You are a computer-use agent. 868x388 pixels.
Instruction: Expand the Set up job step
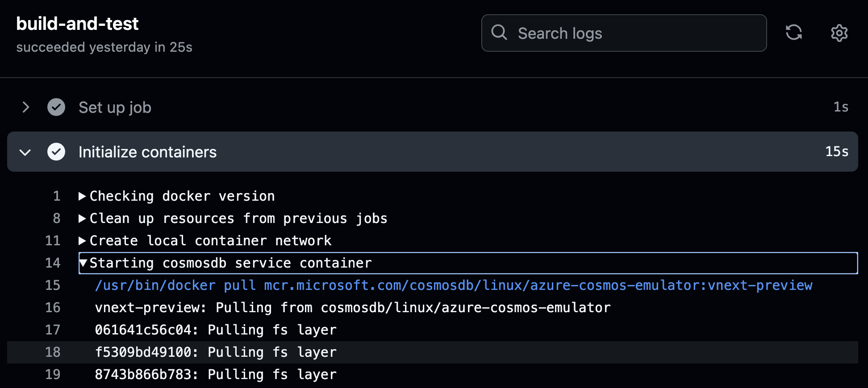[x=26, y=107]
